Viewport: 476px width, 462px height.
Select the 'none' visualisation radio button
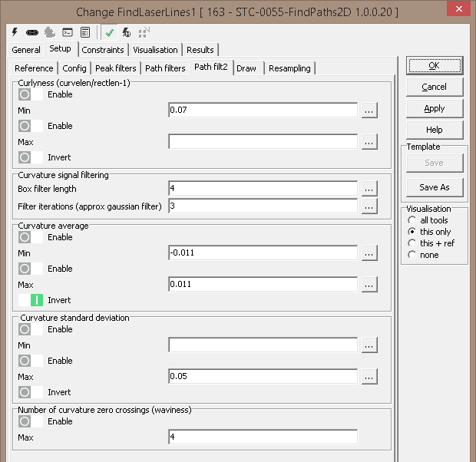412,255
